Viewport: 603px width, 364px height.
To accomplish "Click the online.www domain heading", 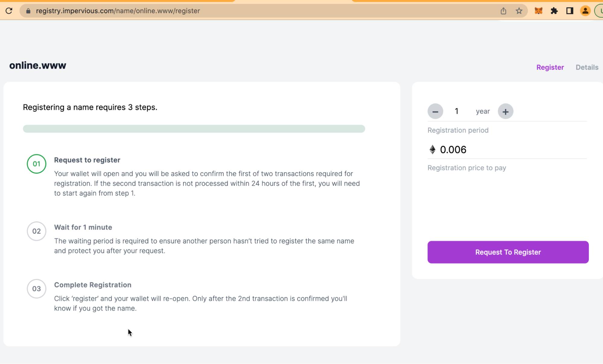I will click(38, 65).
